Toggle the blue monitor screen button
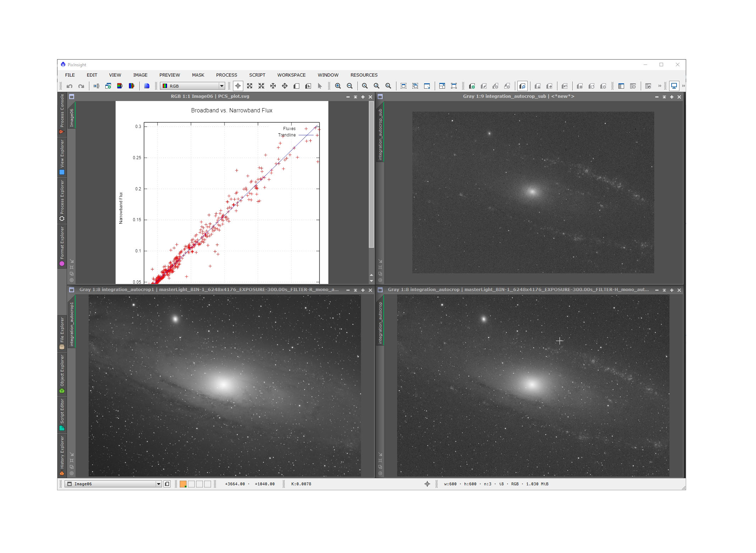756x553 pixels. click(674, 86)
